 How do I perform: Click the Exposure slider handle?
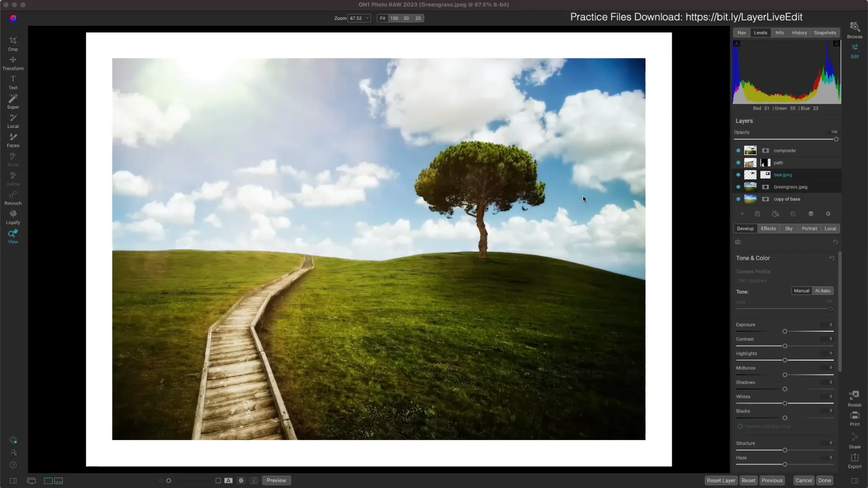[785, 332]
